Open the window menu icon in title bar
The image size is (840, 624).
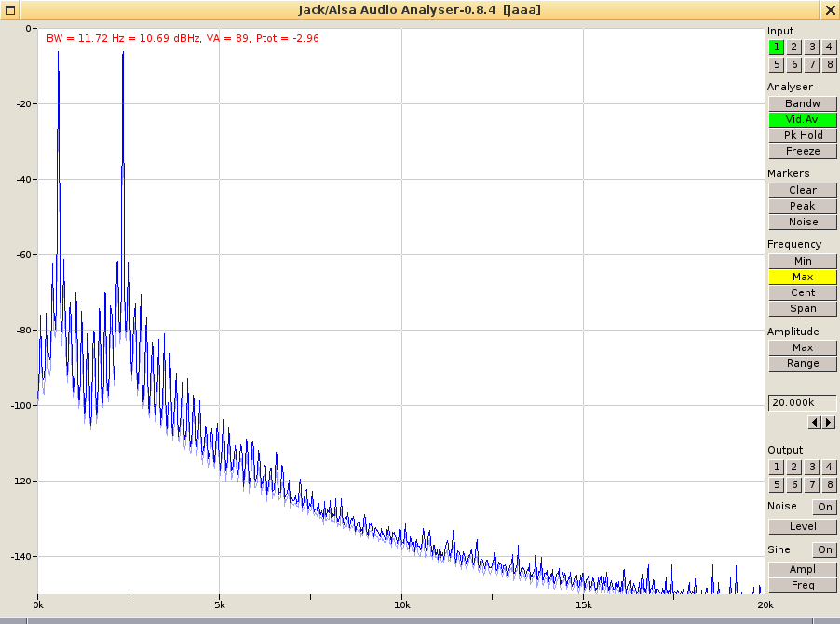(9, 9)
